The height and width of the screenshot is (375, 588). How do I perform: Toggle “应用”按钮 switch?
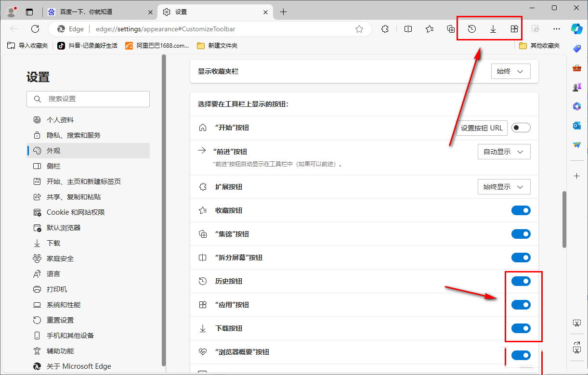coord(521,305)
